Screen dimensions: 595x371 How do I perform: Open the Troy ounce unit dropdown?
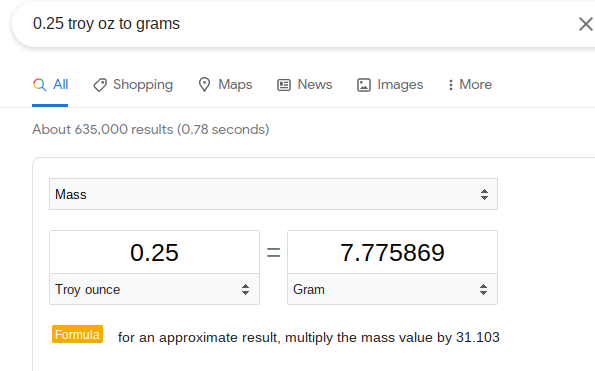[x=154, y=289]
